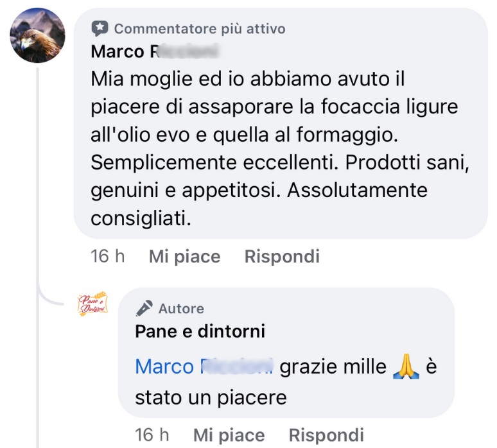Open the "Pane e dintorni" page name

click(x=200, y=331)
